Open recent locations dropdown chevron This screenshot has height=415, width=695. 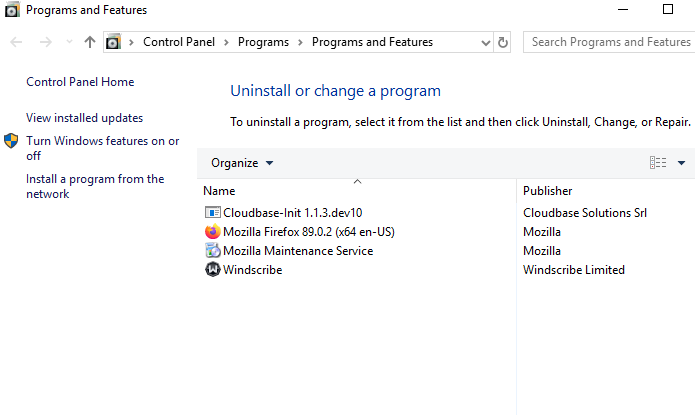coord(69,42)
